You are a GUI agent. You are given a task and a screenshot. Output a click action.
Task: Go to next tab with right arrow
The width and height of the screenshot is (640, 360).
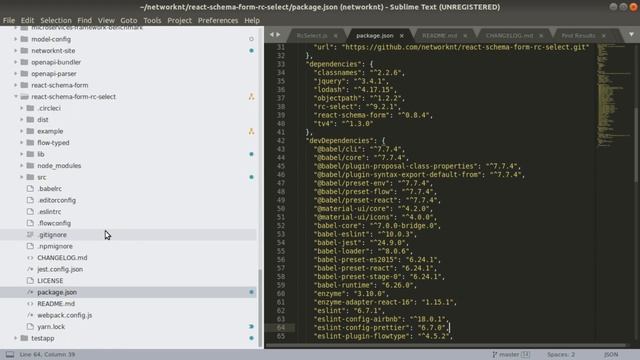(278, 35)
